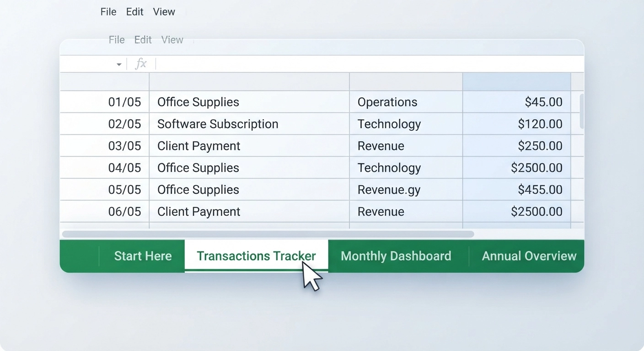Open the dark View menu above the window

tap(164, 12)
